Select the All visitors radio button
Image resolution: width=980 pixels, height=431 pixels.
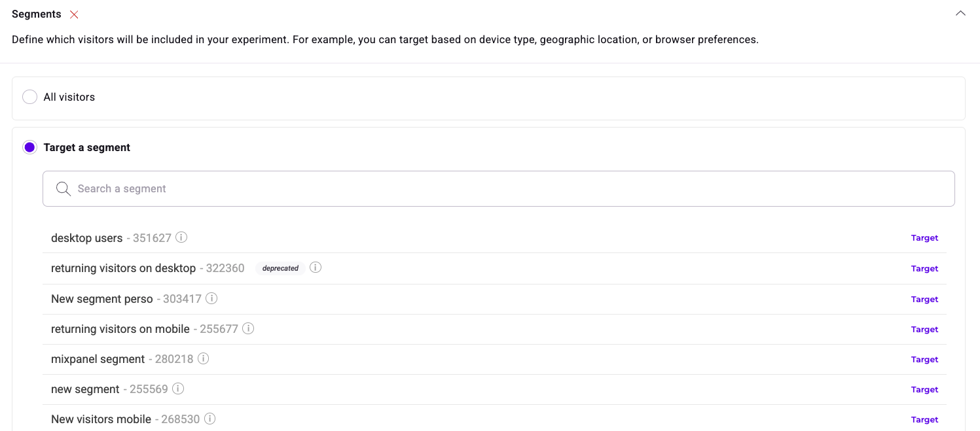point(29,97)
